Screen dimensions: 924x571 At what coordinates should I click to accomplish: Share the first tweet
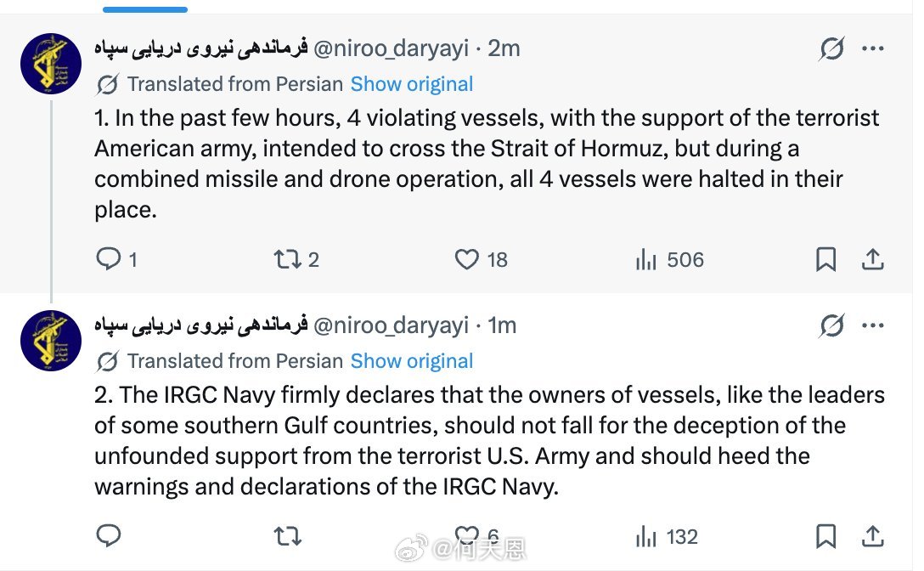[x=873, y=259]
